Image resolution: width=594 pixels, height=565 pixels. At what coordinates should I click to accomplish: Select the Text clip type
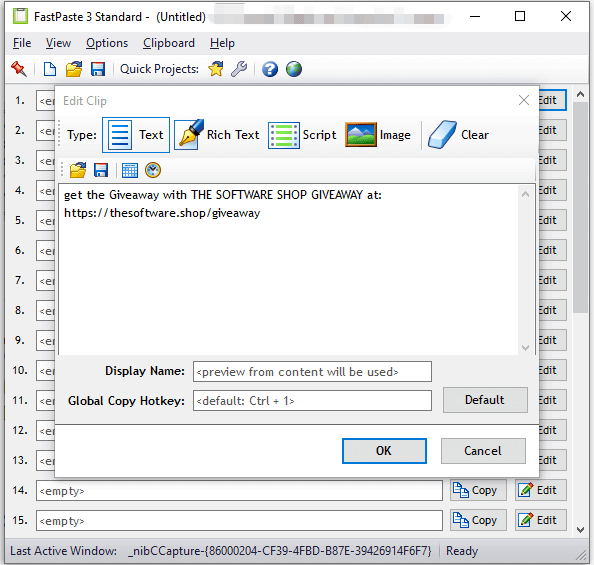point(136,135)
